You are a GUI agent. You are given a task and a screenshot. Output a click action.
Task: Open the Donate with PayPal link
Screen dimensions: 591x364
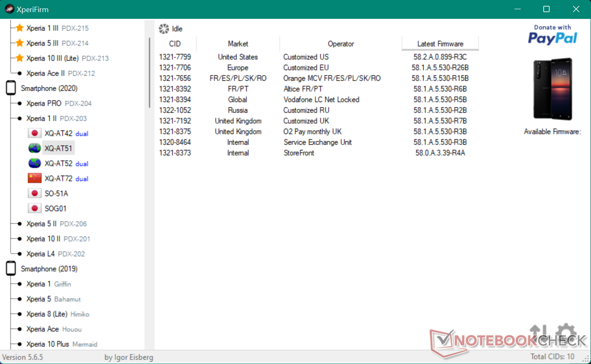553,35
